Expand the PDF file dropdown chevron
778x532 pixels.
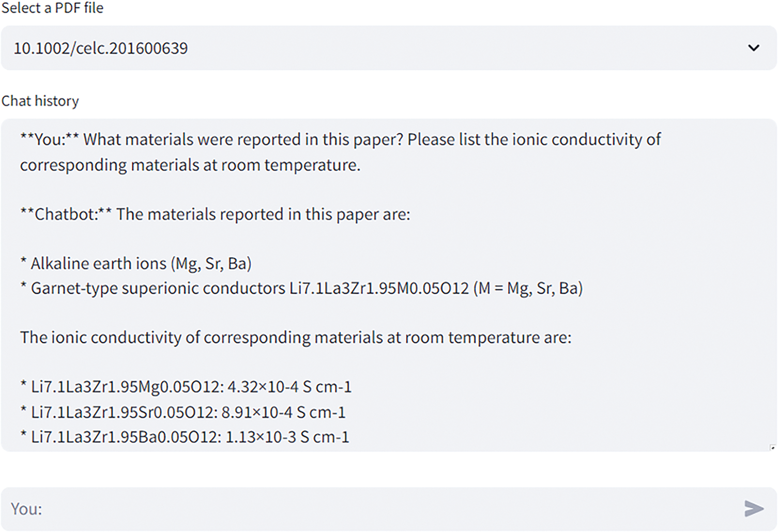coord(754,48)
